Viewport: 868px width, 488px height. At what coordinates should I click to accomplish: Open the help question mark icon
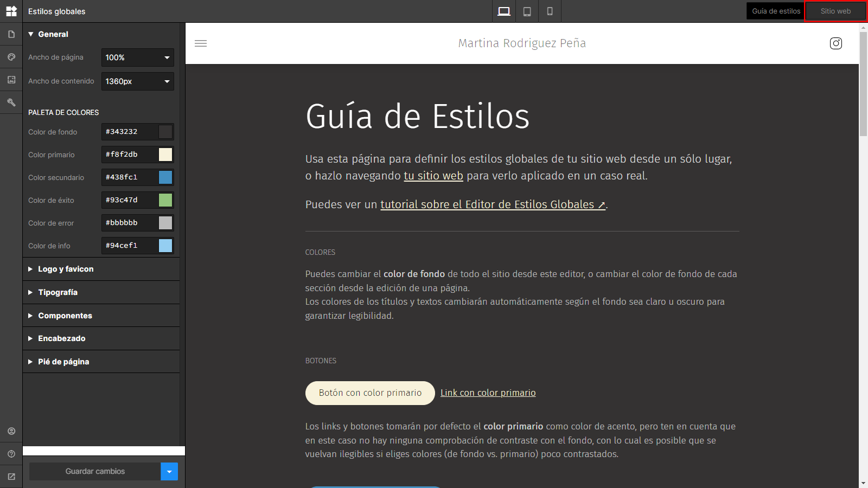point(11,454)
